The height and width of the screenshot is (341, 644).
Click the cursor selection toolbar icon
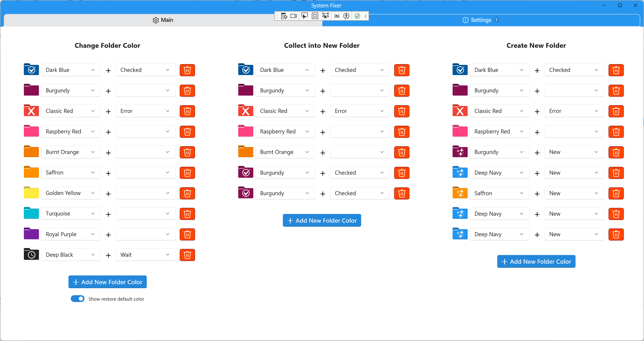pos(304,16)
